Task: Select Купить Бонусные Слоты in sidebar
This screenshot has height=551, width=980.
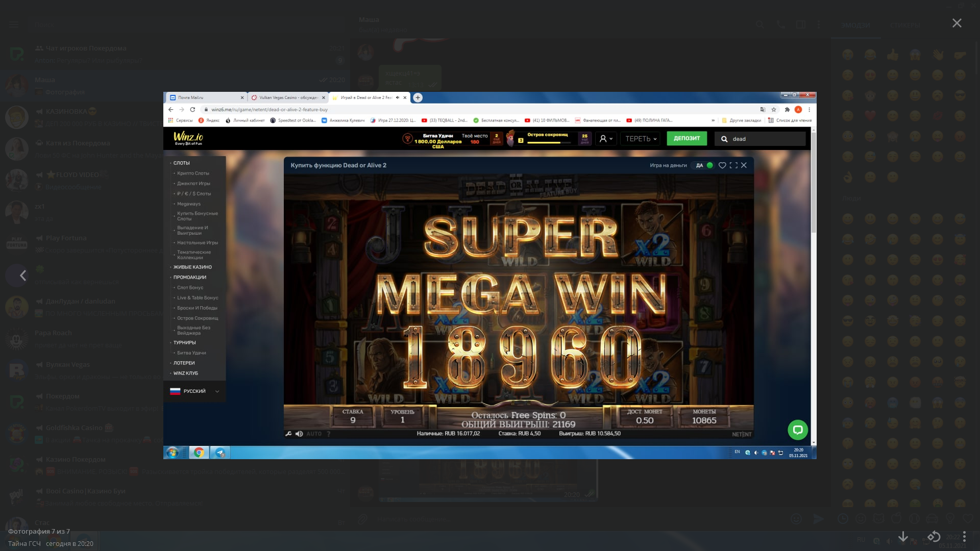Action: click(x=198, y=216)
